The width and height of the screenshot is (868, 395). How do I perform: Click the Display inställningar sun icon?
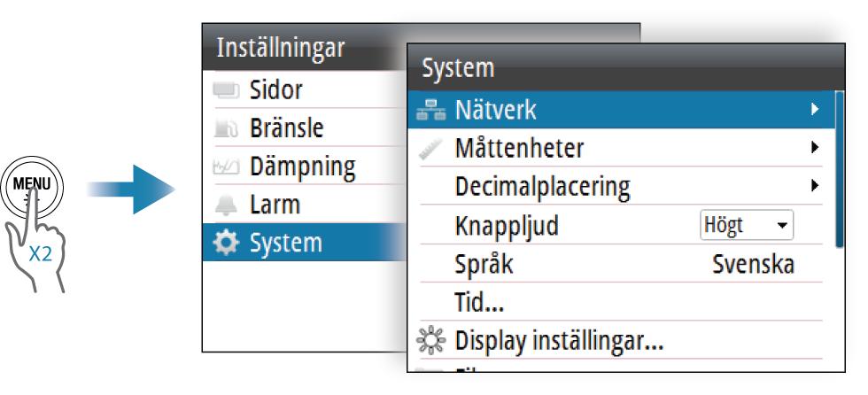[430, 340]
